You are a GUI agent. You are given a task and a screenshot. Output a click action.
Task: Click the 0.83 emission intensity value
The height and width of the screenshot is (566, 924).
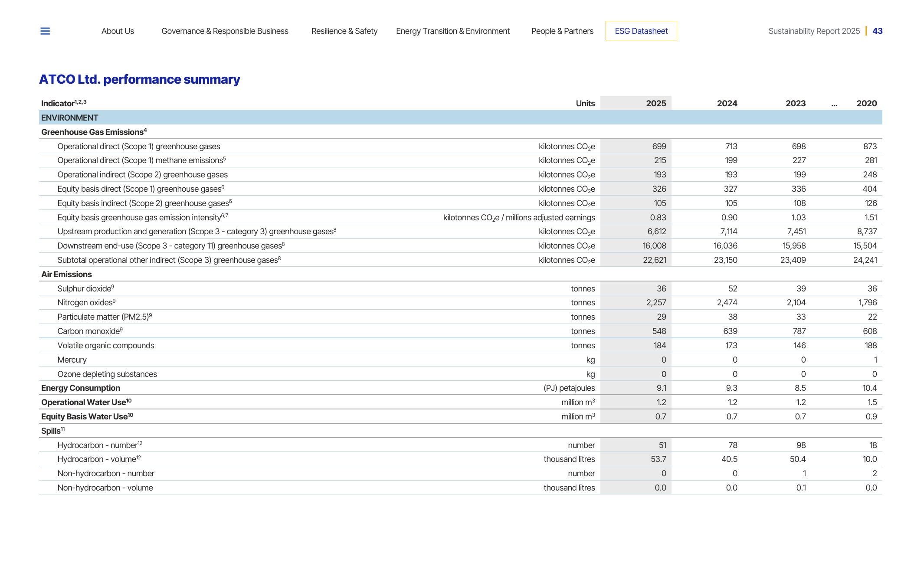click(x=658, y=218)
